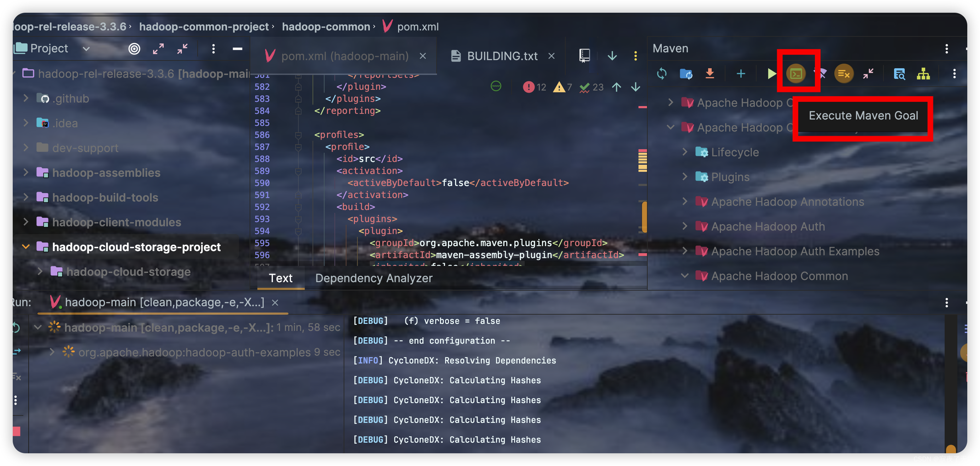Click down arrow icon beside editor tabs
Image resolution: width=980 pixels, height=466 pixels.
[612, 56]
